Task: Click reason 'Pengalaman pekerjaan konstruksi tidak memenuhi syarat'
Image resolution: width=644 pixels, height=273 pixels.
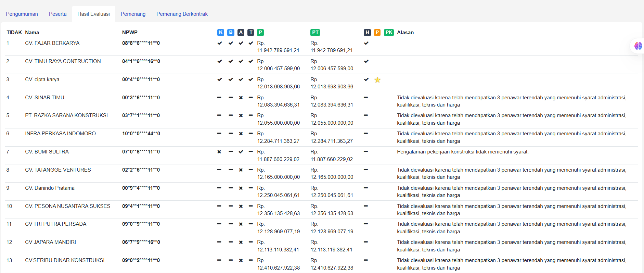Action: coord(463,152)
